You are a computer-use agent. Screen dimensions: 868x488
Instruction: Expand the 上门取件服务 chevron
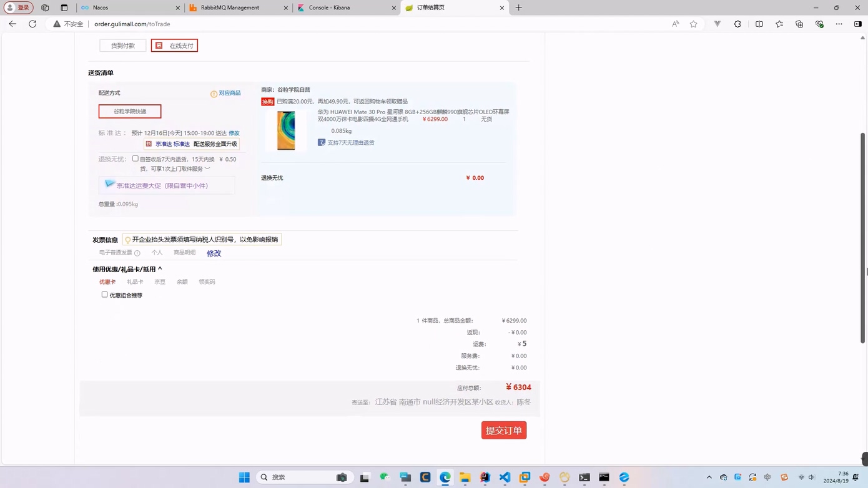click(207, 168)
